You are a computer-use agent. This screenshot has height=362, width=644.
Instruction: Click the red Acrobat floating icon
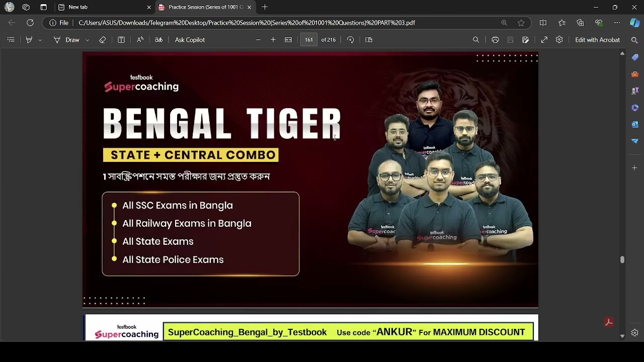609,322
